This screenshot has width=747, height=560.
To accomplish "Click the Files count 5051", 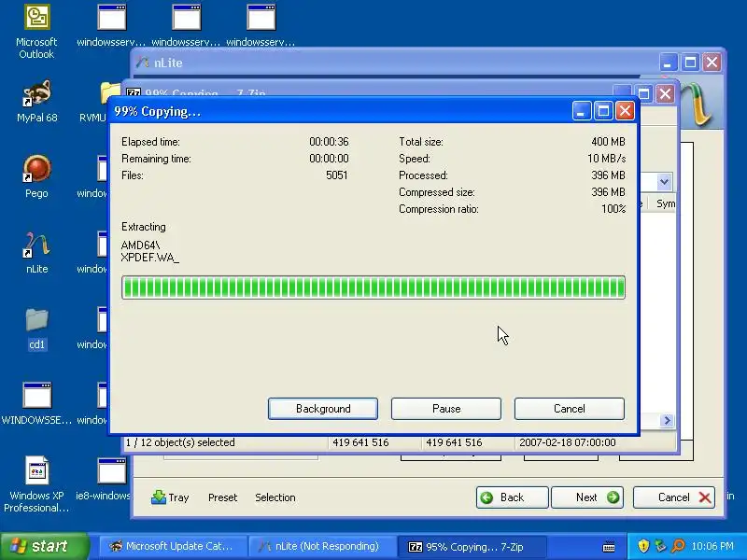I will (337, 175).
